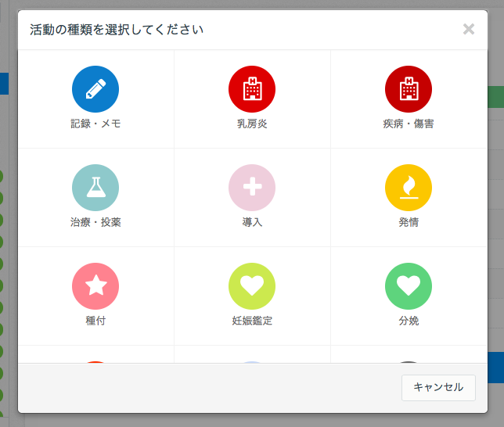Image resolution: width=504 pixels, height=427 pixels.
Task: Click the 疾病・傷害 text label
Action: 409,124
